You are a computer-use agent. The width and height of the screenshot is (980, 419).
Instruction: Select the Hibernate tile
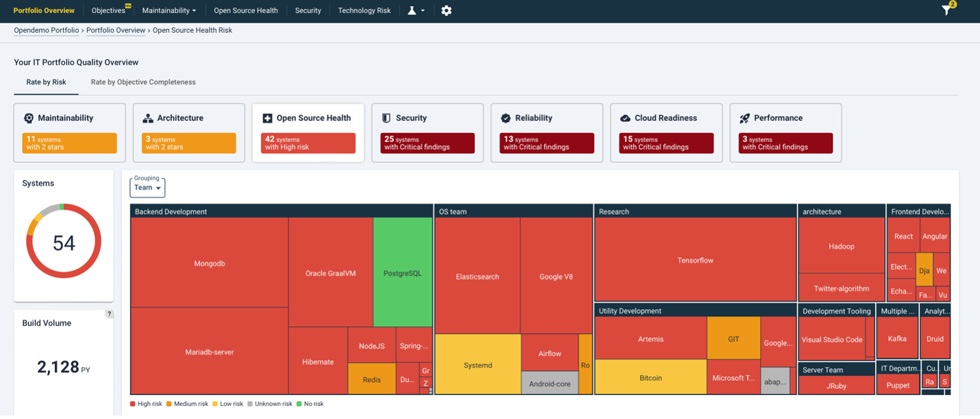click(x=318, y=361)
